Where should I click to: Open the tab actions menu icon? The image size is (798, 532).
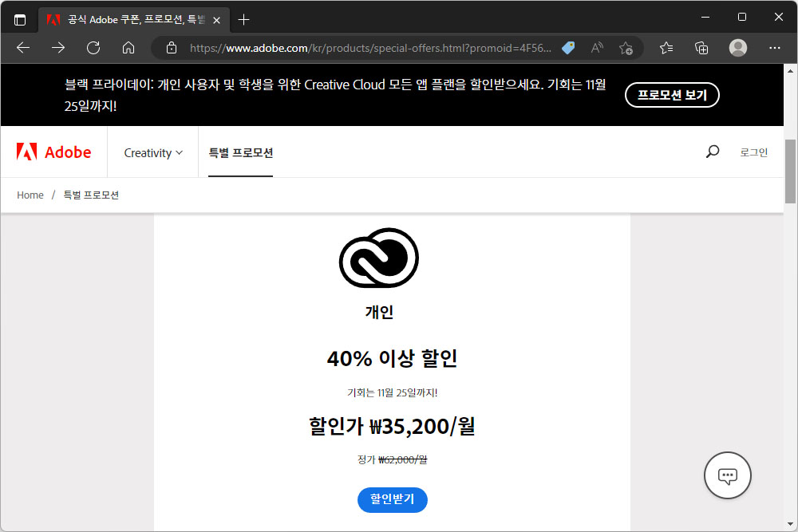[20, 20]
